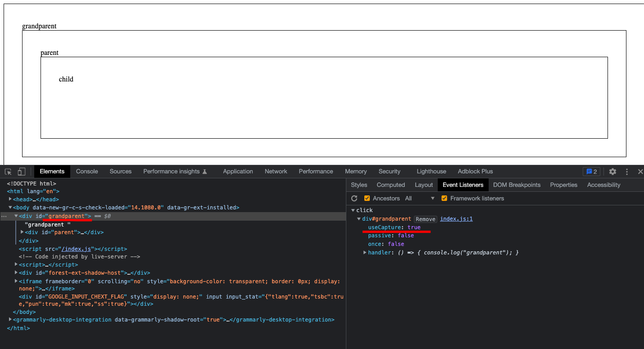Open the Performance tab
Image resolution: width=644 pixels, height=349 pixels.
pos(316,172)
